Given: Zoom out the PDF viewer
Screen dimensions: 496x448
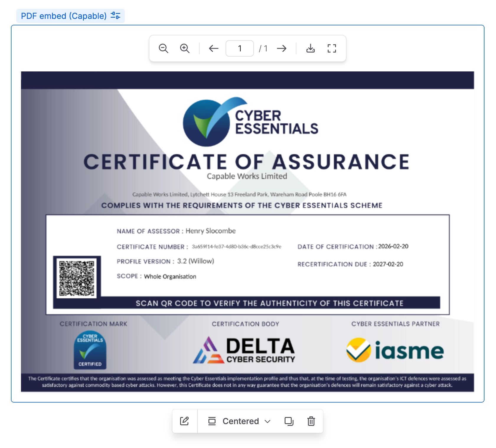Looking at the screenshot, I should [164, 48].
